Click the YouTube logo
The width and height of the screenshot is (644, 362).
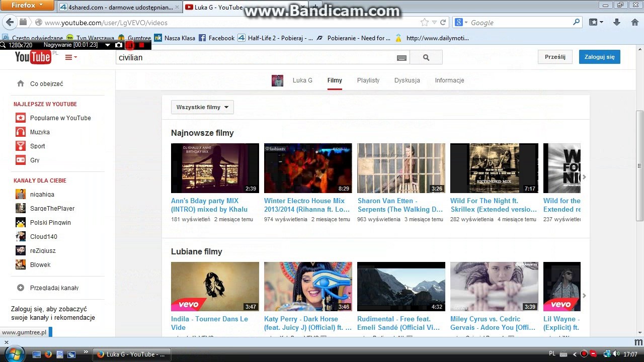coord(33,57)
